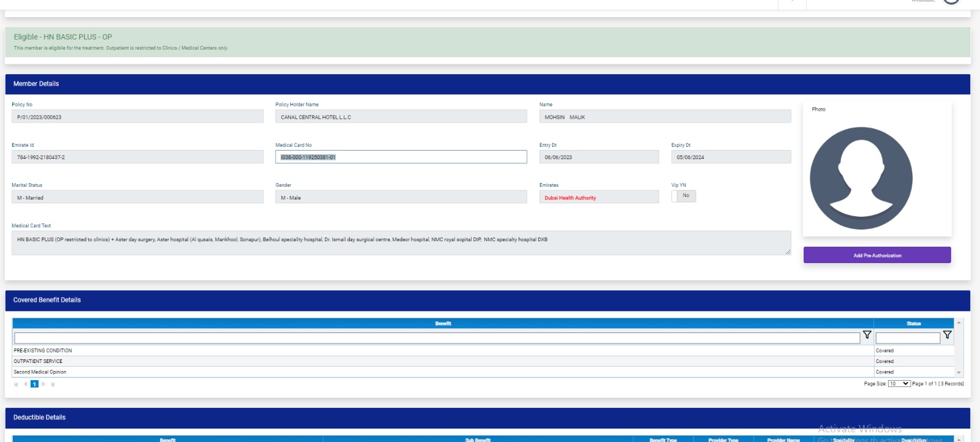The width and height of the screenshot is (980, 442).
Task: Click the Benefit column header in Covered Benefits
Action: [443, 323]
